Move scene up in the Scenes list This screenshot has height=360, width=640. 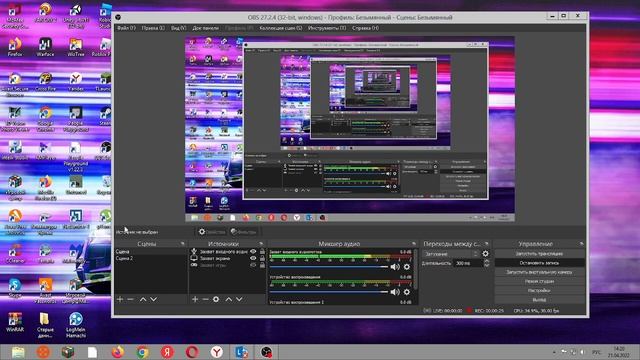click(x=143, y=299)
